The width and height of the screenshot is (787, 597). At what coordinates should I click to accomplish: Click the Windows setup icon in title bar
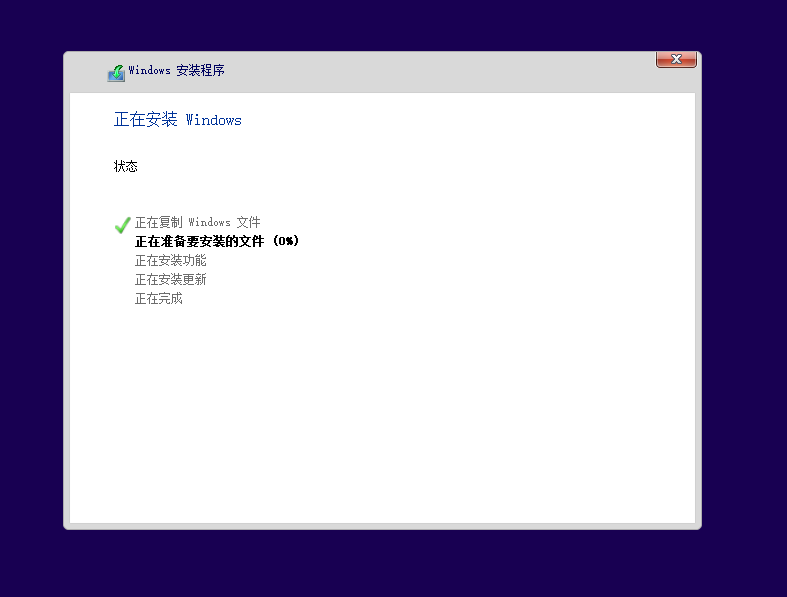[x=116, y=73]
